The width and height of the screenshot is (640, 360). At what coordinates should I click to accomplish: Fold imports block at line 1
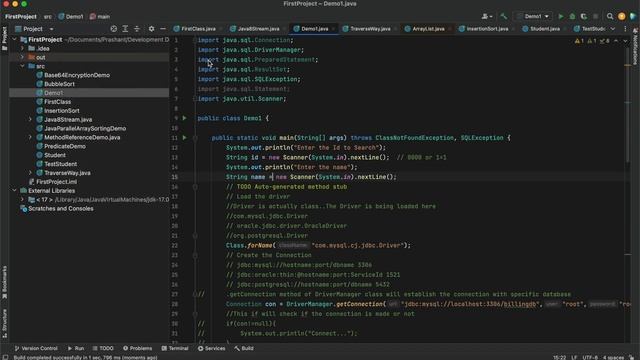[x=195, y=40]
